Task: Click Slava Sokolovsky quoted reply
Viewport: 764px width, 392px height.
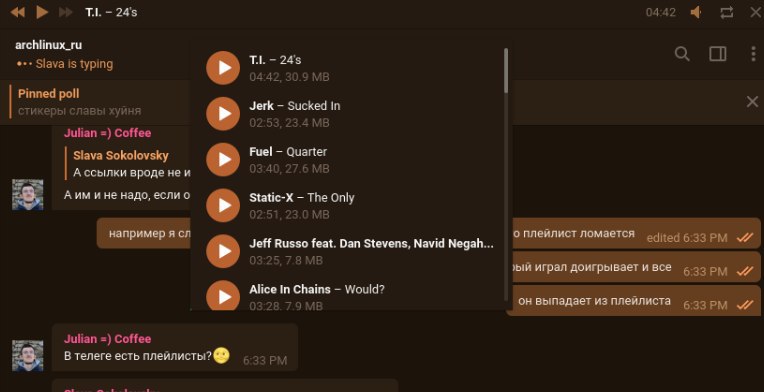Action: (127, 164)
